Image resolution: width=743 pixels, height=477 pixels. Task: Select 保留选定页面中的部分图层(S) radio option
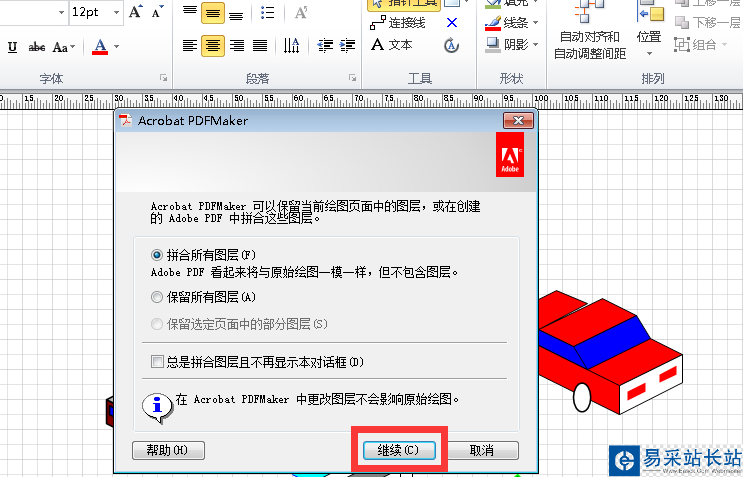click(x=156, y=324)
